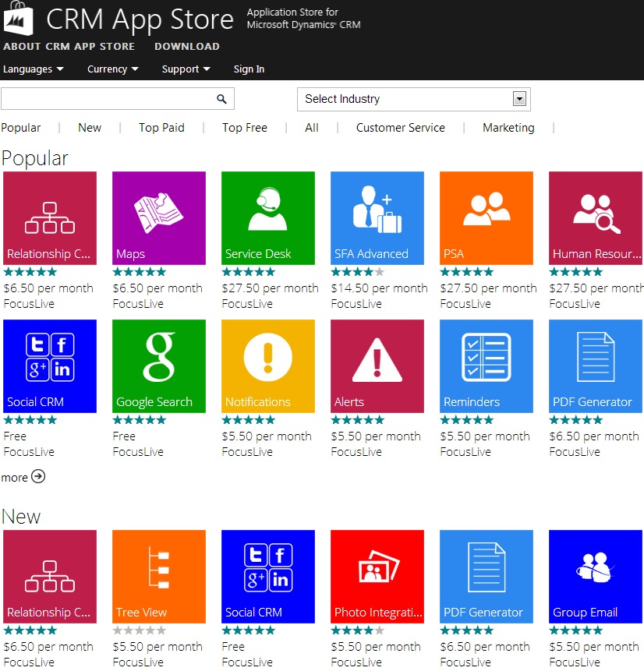Viewport: 644px width, 671px height.
Task: Click the Sign In link
Action: click(x=249, y=69)
